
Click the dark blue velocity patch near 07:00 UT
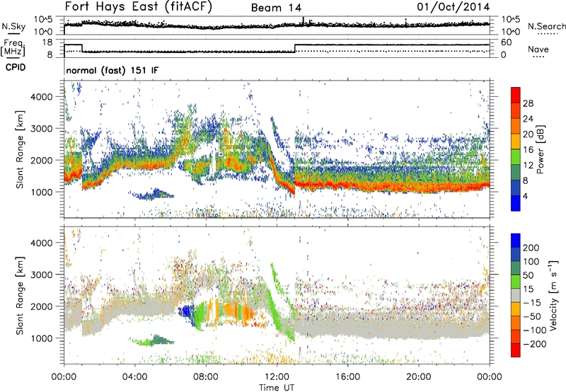[x=187, y=311]
